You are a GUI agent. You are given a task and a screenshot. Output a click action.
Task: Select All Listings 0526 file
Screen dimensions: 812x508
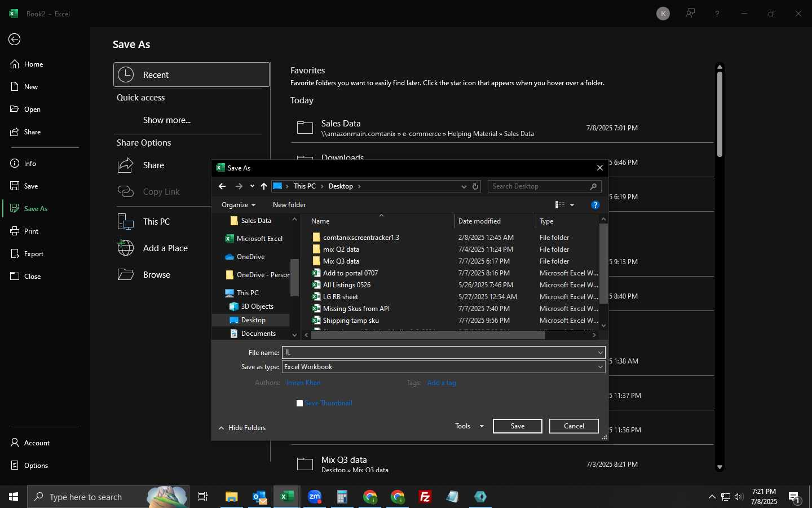coord(347,285)
